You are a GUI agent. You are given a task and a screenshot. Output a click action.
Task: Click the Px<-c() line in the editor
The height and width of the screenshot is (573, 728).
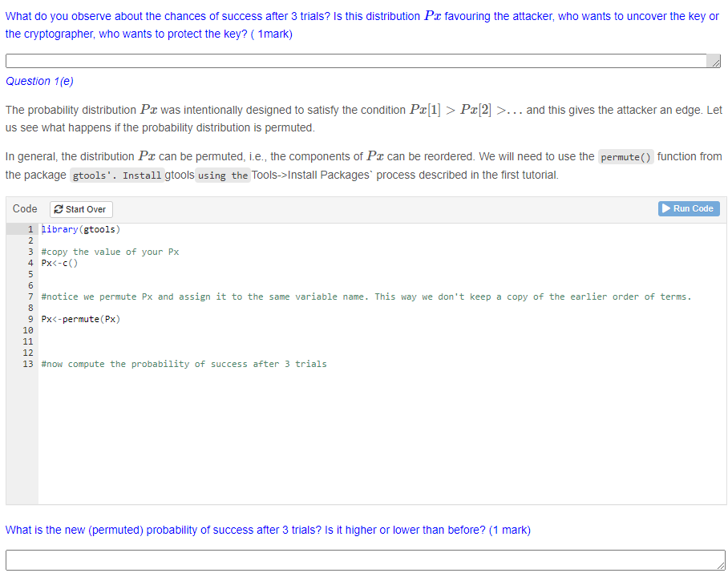coord(60,263)
